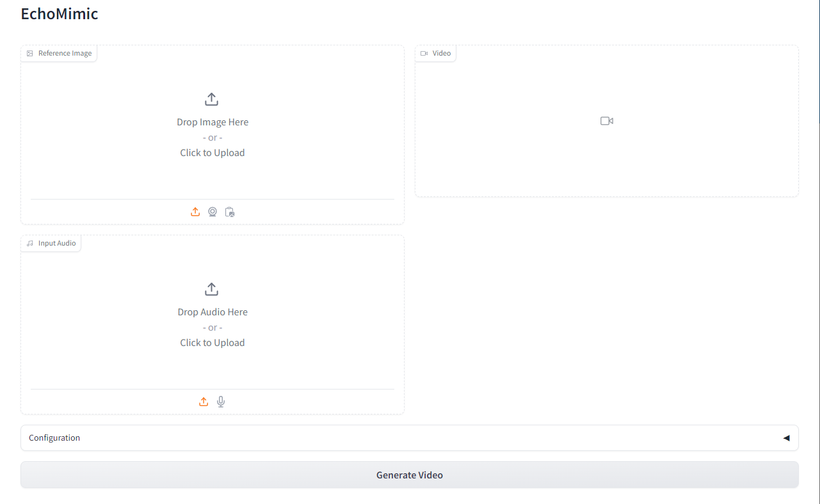Click 'Drop Image Here' text
The width and height of the screenshot is (820, 504).
tap(213, 122)
